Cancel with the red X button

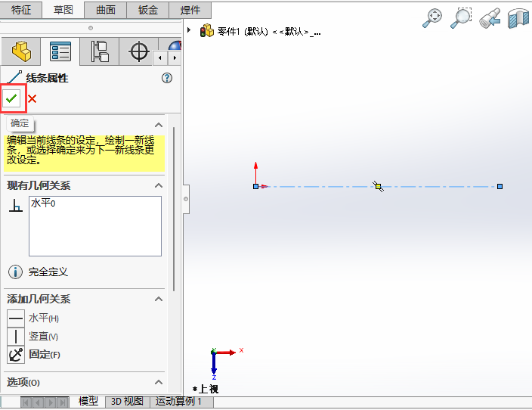tap(32, 99)
